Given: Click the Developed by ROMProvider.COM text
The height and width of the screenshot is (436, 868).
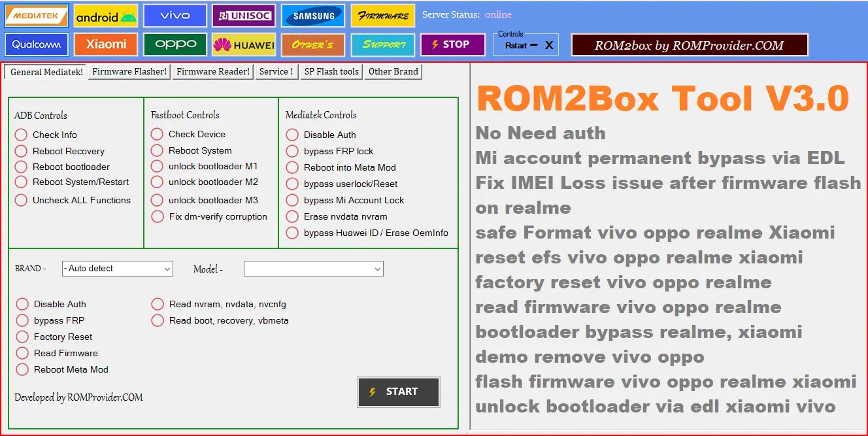Looking at the screenshot, I should click(78, 397).
